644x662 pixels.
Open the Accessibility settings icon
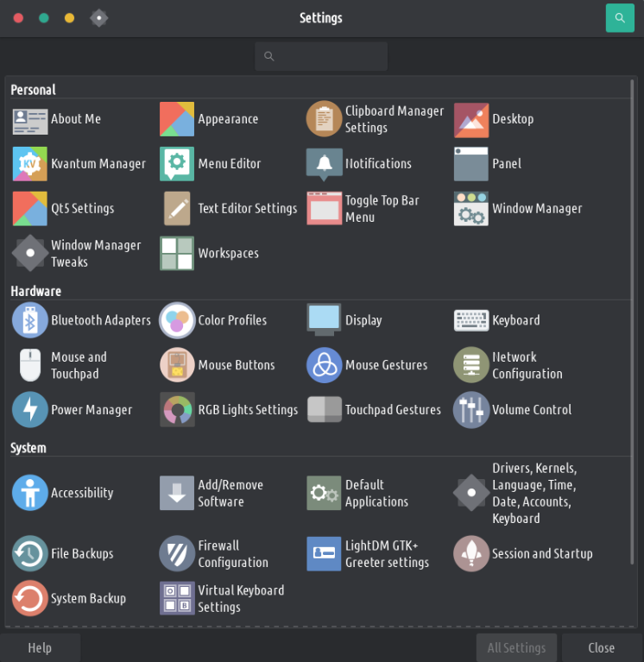29,493
